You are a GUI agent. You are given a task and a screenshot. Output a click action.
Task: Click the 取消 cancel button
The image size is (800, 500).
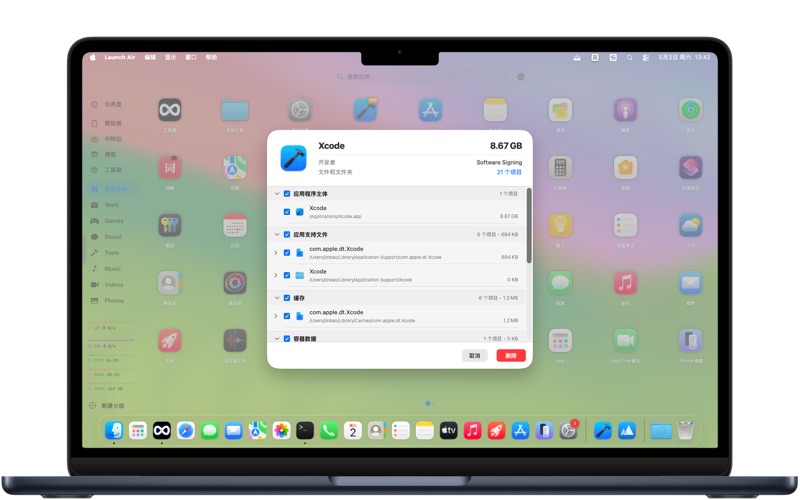click(x=474, y=356)
